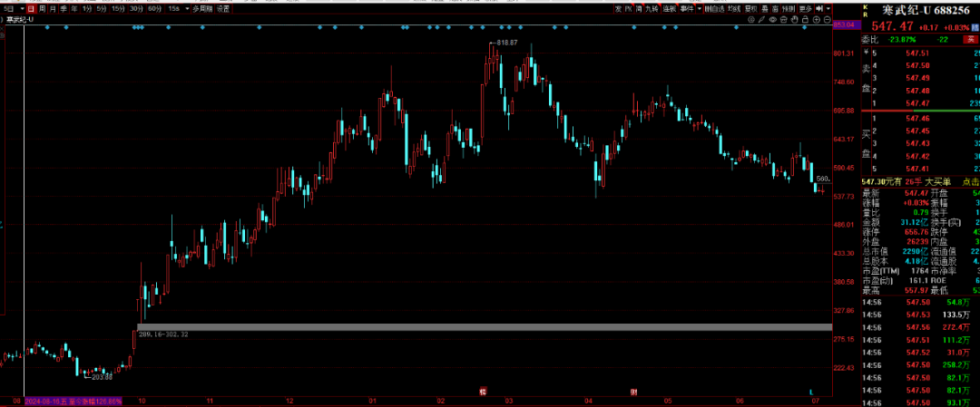The image size is (980, 407).
Task: Open the 事件 events button
Action: [687, 9]
